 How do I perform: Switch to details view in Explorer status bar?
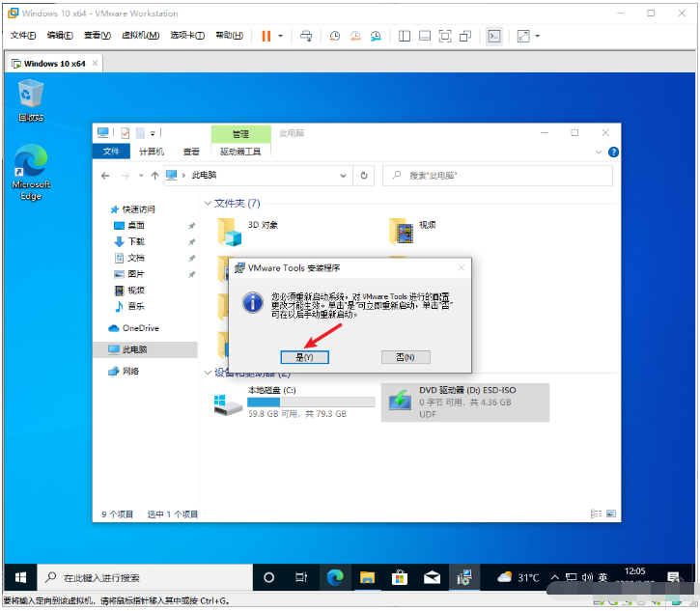coord(596,514)
